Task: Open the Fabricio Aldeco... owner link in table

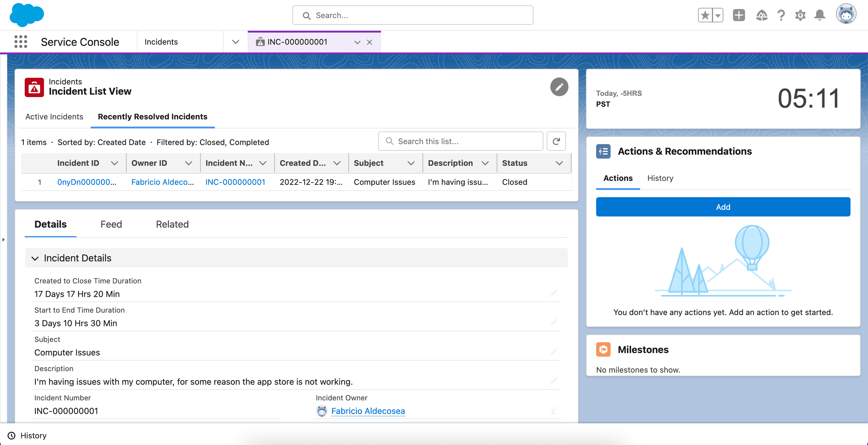Action: click(162, 182)
